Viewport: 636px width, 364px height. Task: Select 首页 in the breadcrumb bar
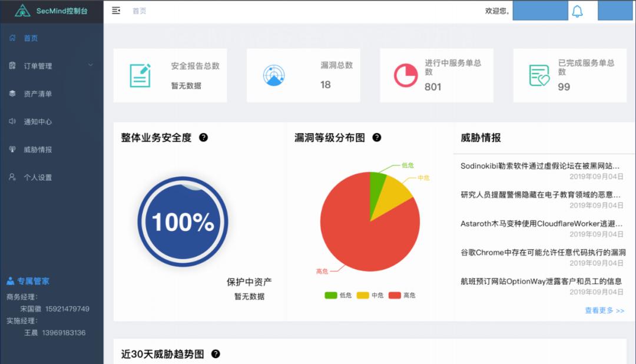(x=139, y=11)
